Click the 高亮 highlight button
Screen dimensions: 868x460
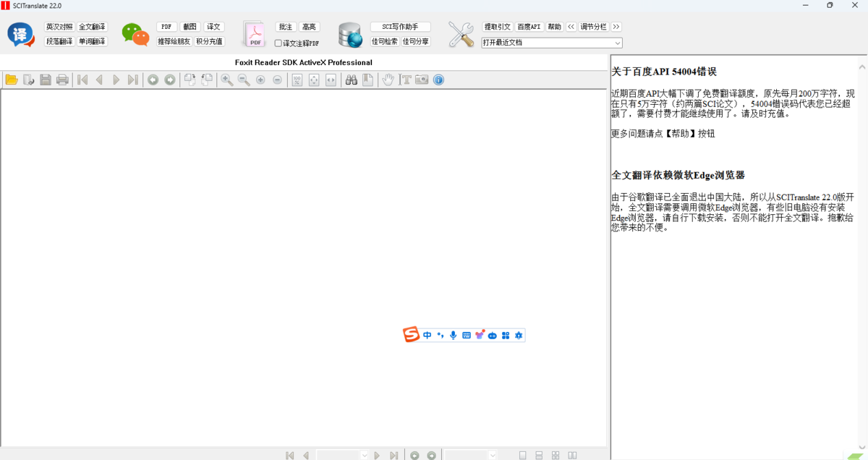(309, 27)
